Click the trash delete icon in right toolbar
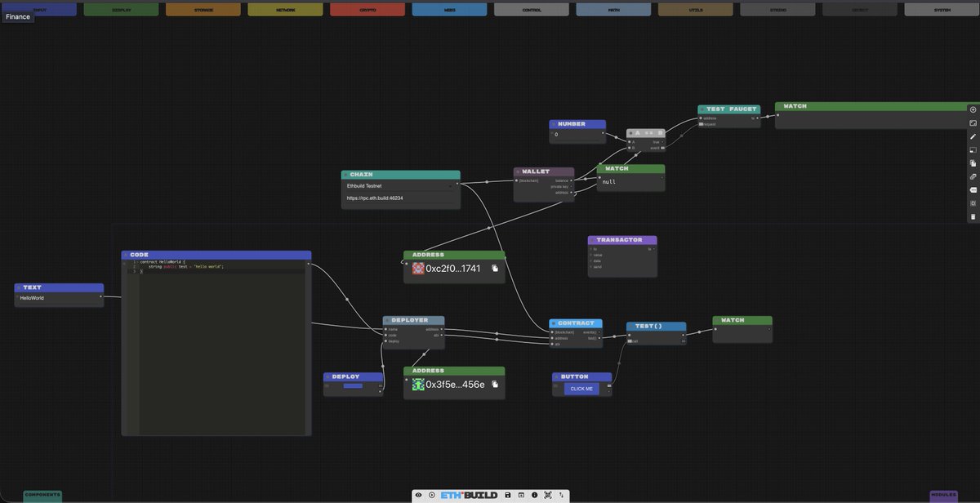Screen dimensions: 980x503 pos(973,216)
